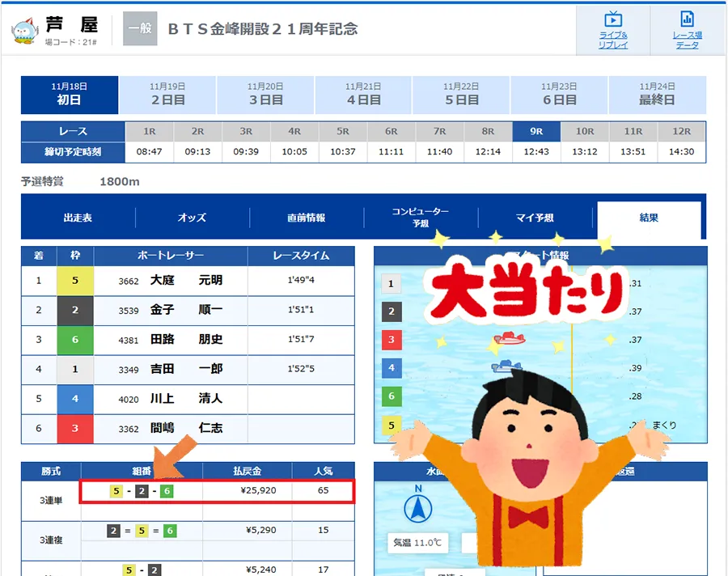Click the blue lane 4 badge for 川上清人
The image size is (728, 576).
[75, 399]
